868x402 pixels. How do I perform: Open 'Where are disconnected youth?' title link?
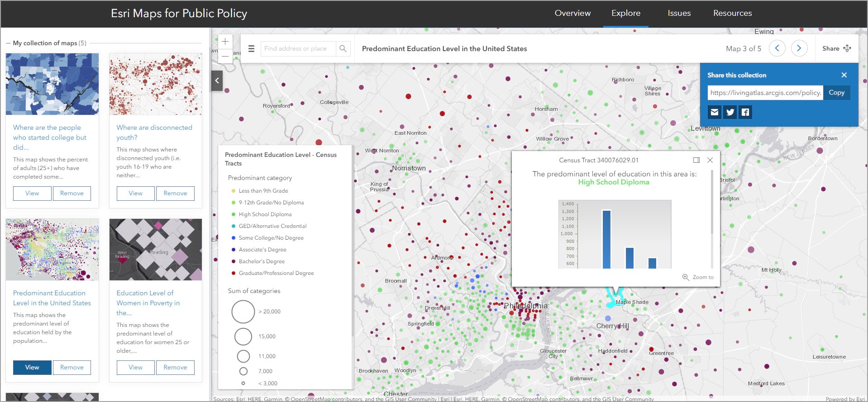coord(154,132)
